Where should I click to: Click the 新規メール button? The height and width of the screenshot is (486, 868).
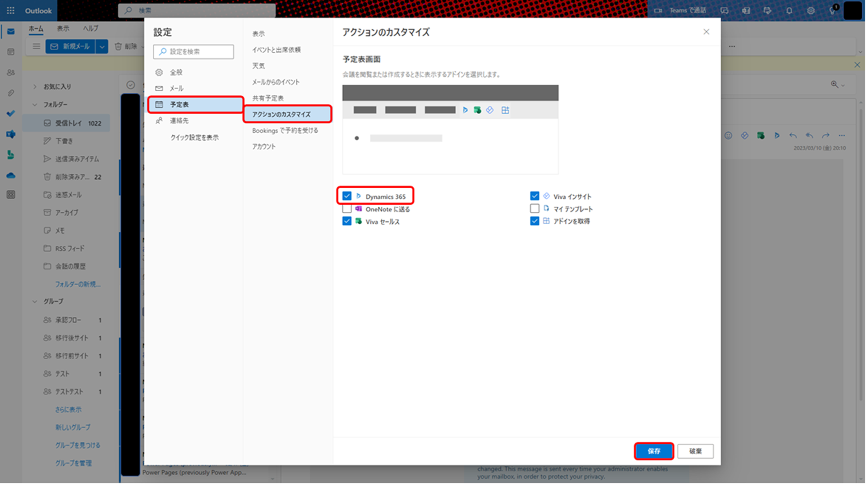70,47
